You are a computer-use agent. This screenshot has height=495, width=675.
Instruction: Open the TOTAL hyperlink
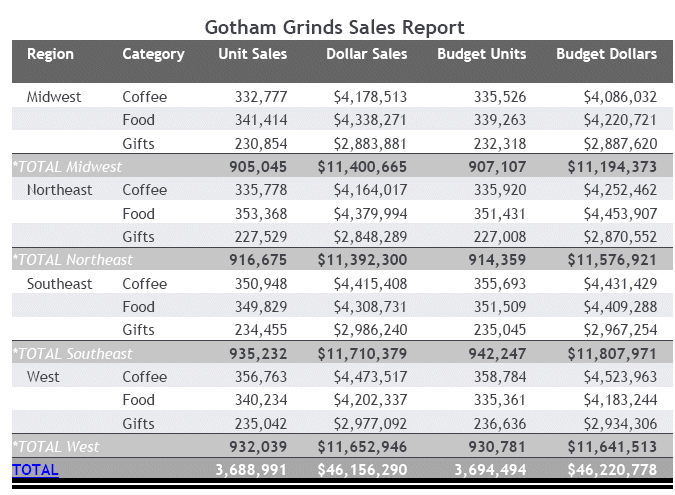pyautogui.click(x=35, y=469)
